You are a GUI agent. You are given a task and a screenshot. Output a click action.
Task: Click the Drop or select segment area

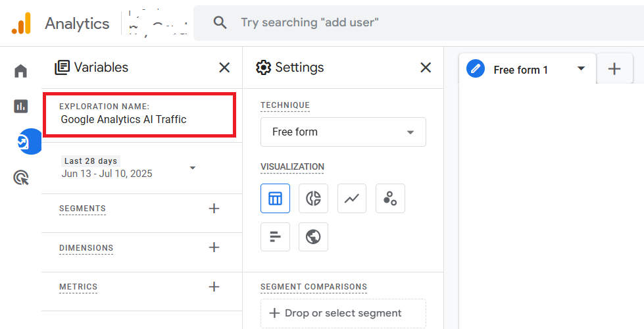[x=343, y=313]
